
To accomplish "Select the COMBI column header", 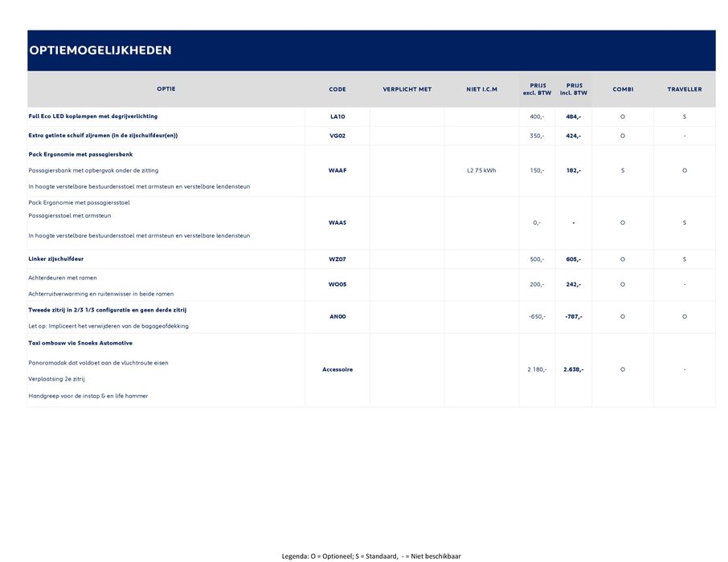I will 623,89.
